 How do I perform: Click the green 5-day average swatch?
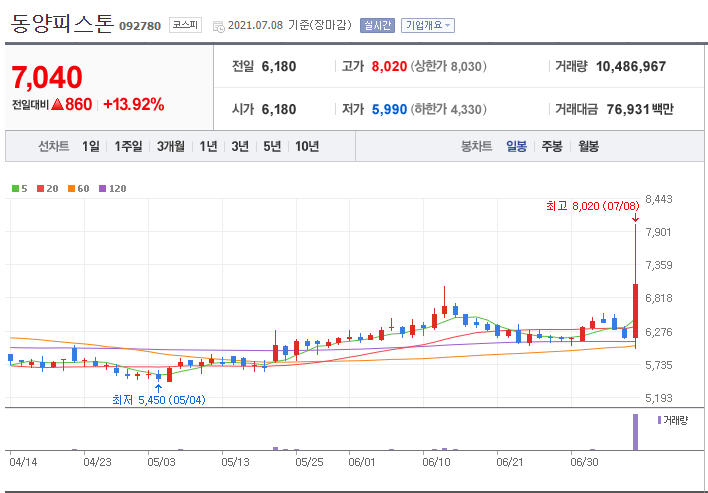tap(15, 189)
